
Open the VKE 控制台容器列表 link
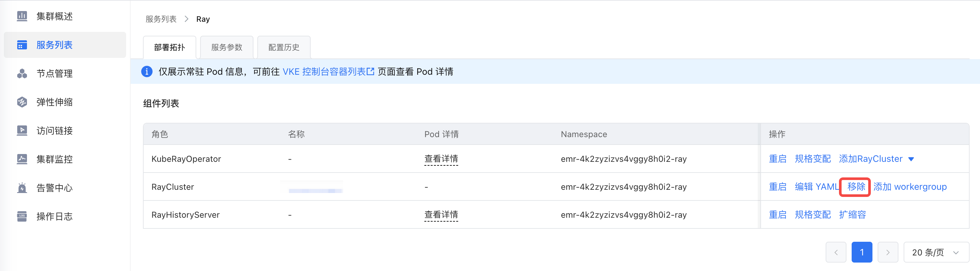[x=328, y=71]
